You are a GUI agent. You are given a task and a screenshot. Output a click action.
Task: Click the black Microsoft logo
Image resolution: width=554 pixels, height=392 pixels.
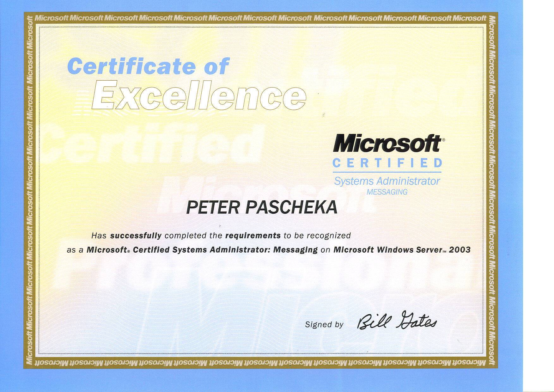point(386,144)
